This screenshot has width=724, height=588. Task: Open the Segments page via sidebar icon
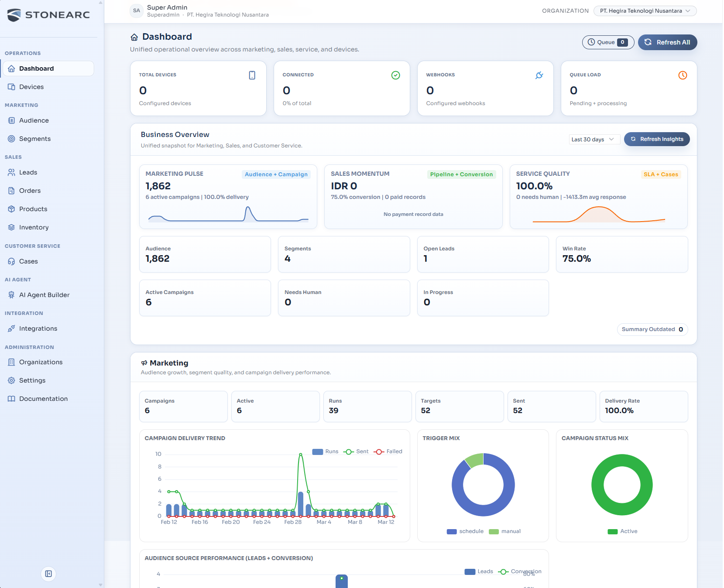12,139
